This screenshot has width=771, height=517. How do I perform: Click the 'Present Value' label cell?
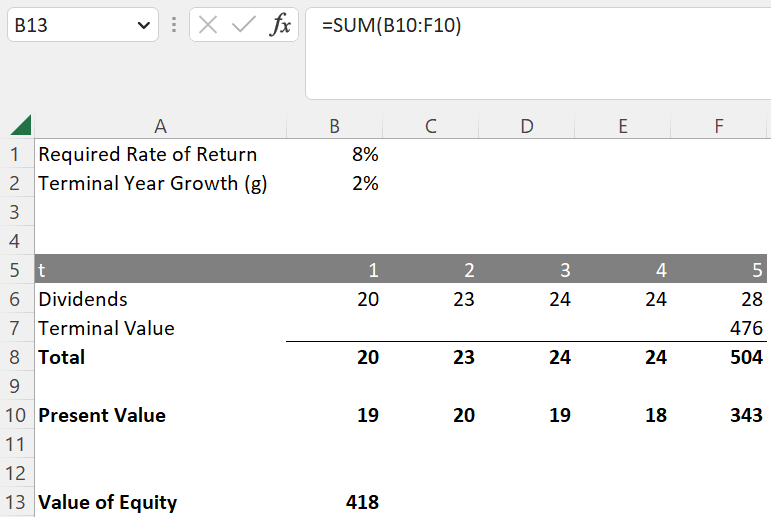(x=160, y=415)
